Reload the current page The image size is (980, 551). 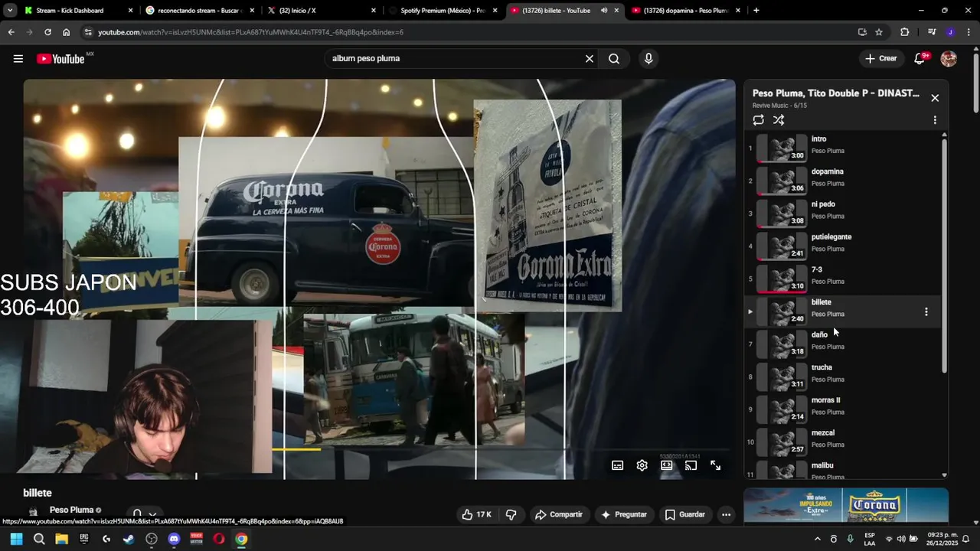pyautogui.click(x=47, y=32)
